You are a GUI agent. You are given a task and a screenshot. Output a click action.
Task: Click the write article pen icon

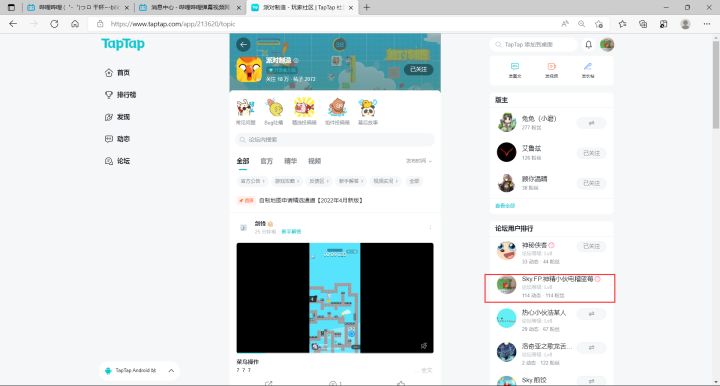click(x=588, y=67)
